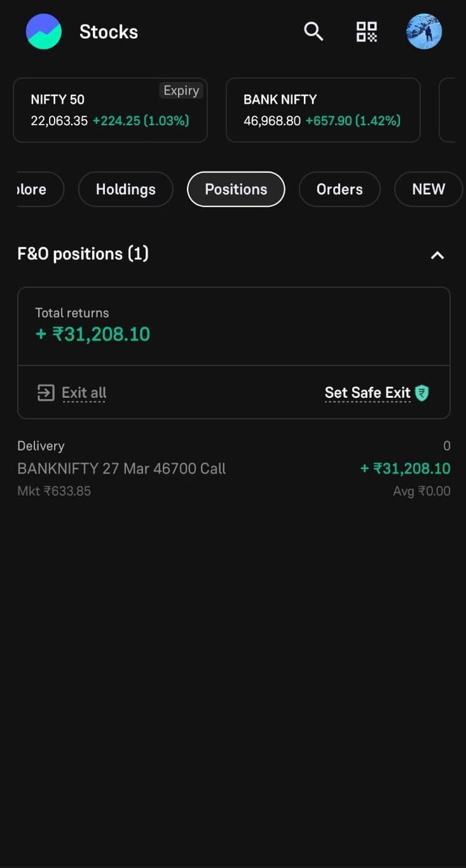Open BANKNIFTY 27 Mar 46700 Call position
The image size is (466, 868).
(x=122, y=469)
